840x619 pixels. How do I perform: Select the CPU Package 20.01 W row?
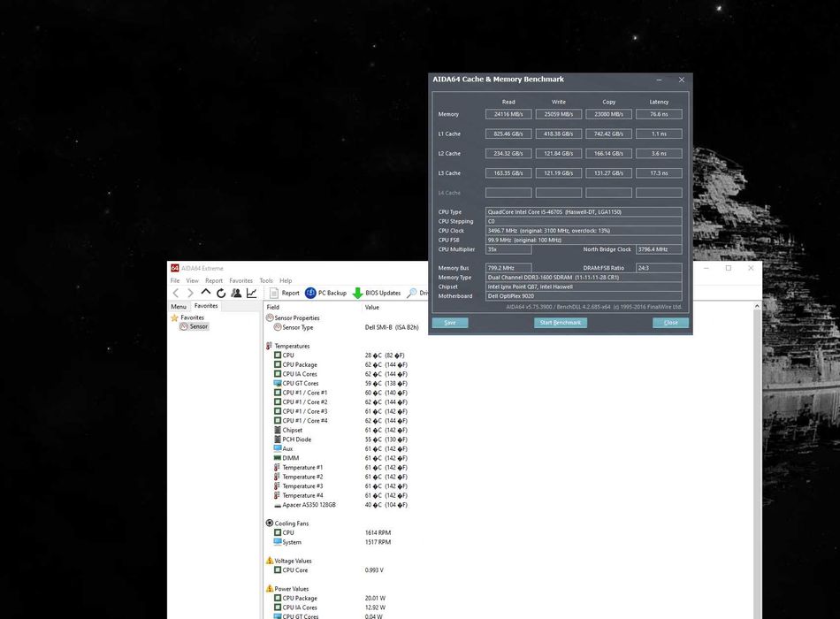[x=330, y=598]
